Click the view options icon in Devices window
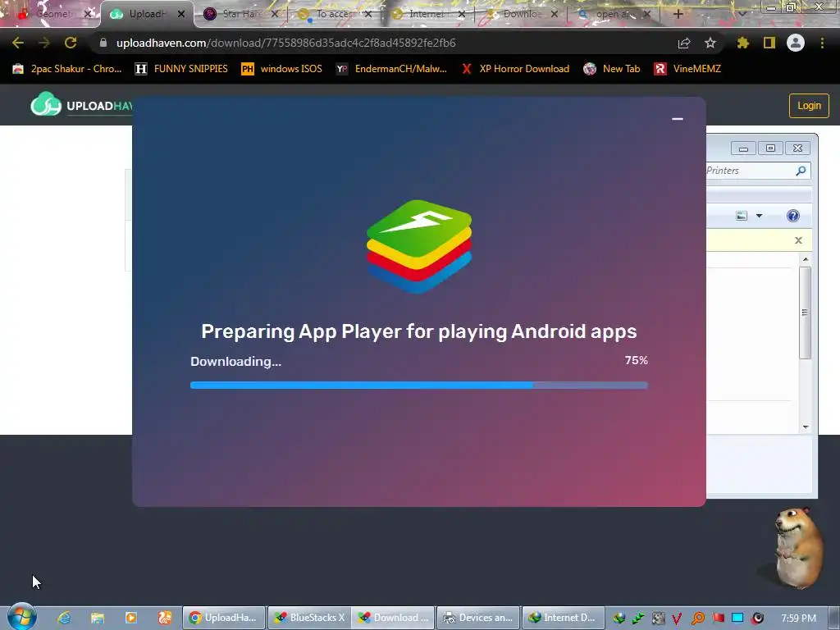 [742, 216]
